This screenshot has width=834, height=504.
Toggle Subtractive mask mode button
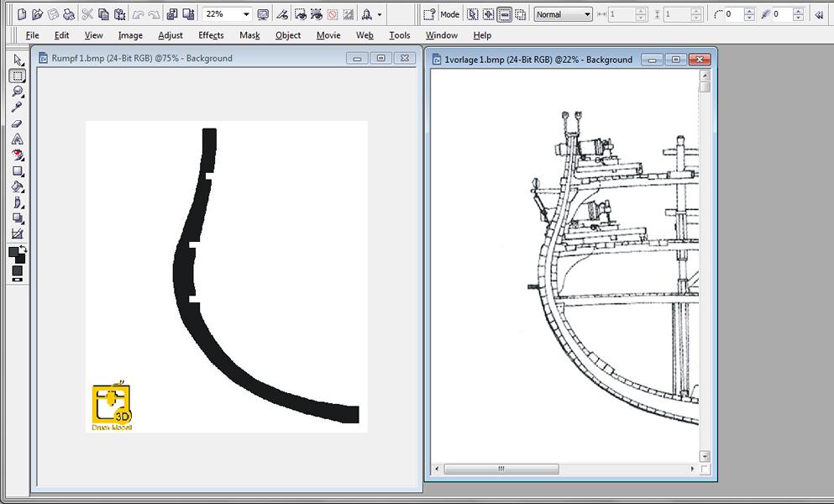point(505,14)
